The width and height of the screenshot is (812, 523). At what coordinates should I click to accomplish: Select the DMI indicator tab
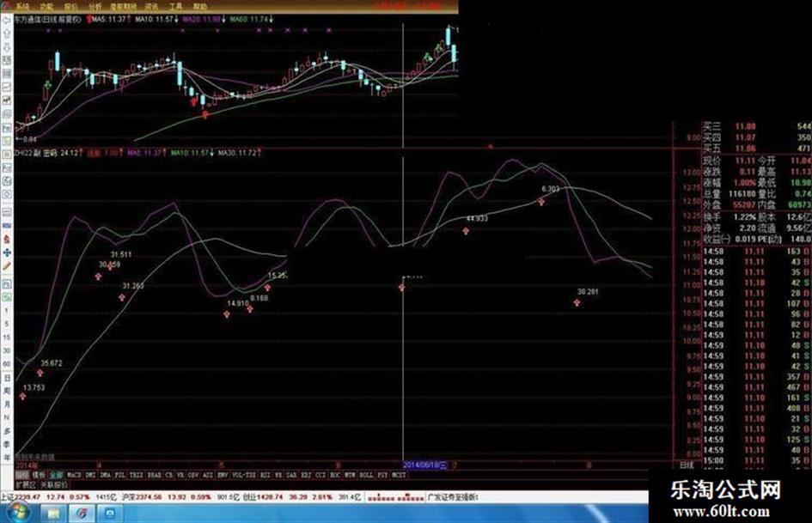[x=90, y=475]
